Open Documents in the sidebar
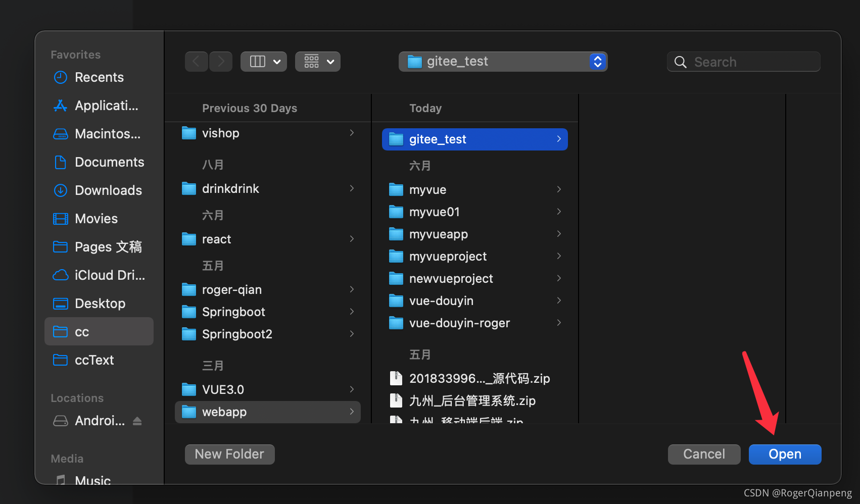The height and width of the screenshot is (504, 860). tap(99, 162)
